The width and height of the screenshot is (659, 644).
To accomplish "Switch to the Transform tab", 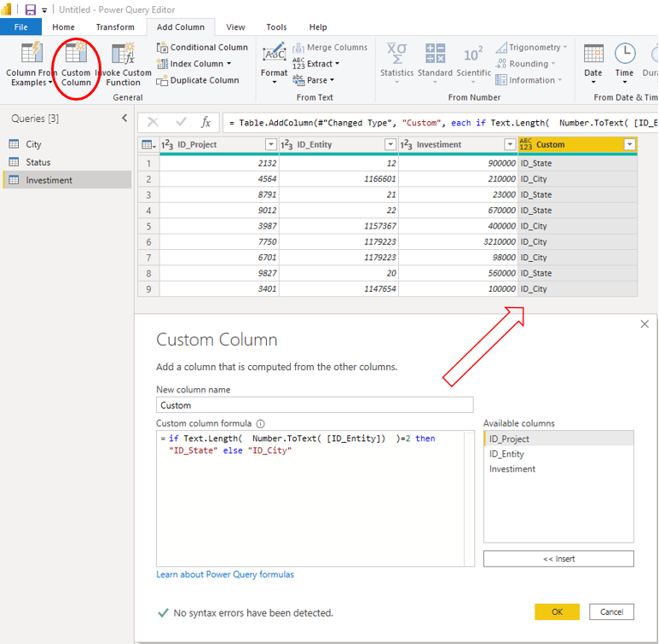I will 115,27.
